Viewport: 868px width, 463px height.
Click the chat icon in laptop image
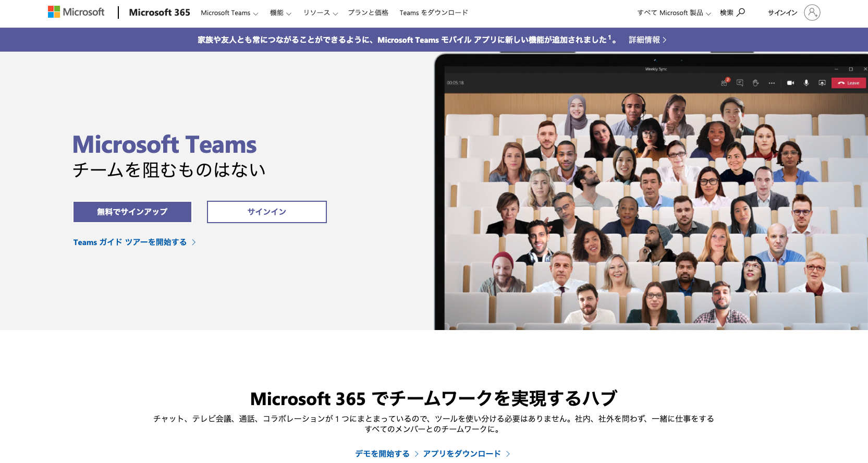(740, 82)
